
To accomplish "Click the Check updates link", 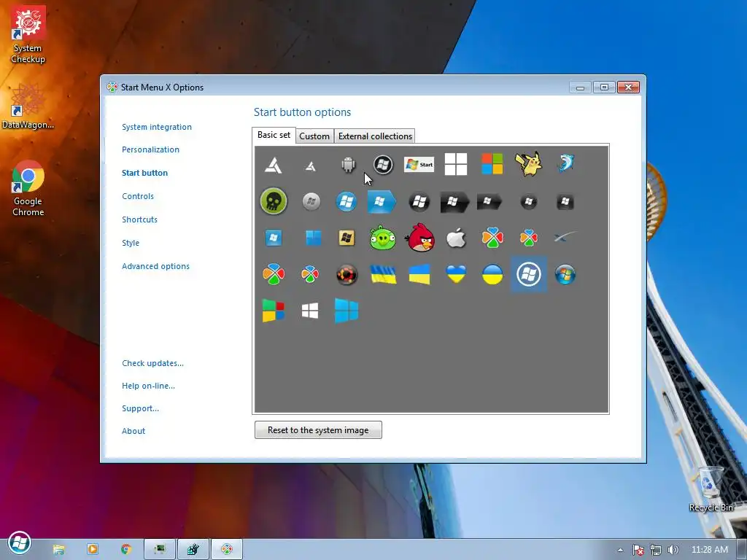I will (x=152, y=363).
